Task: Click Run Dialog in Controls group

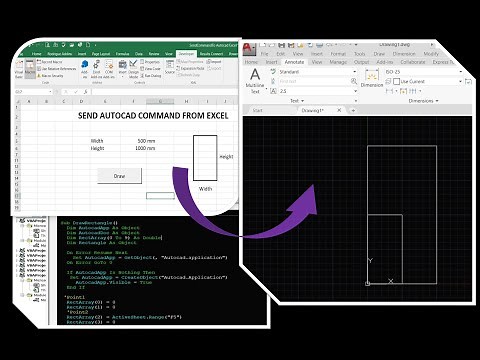Action: click(x=151, y=76)
